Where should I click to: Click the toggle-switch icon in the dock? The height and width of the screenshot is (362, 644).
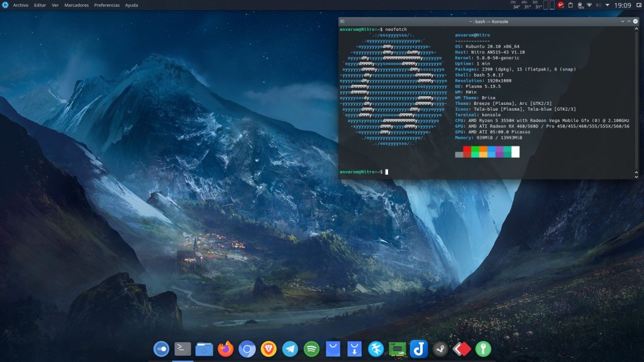click(x=161, y=348)
